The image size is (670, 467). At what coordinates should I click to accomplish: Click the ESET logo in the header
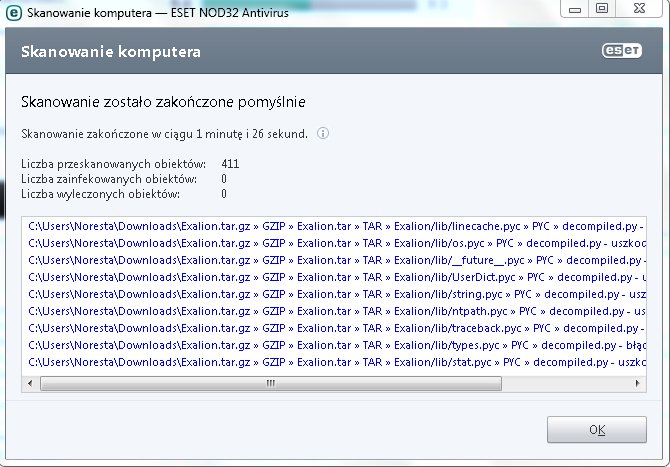[622, 50]
